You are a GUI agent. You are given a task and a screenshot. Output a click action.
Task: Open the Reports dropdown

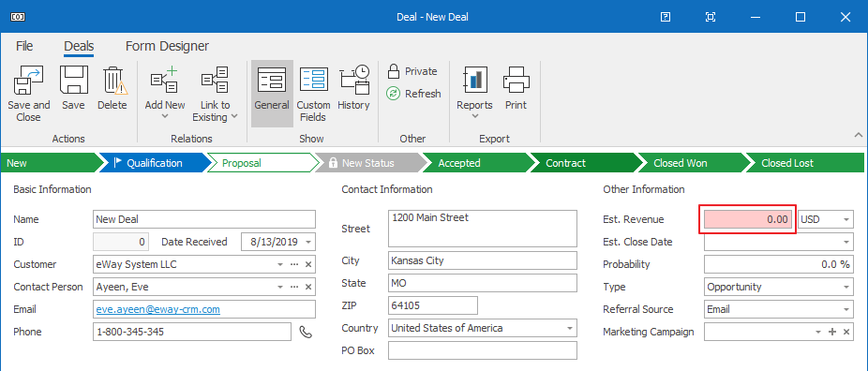pyautogui.click(x=474, y=94)
